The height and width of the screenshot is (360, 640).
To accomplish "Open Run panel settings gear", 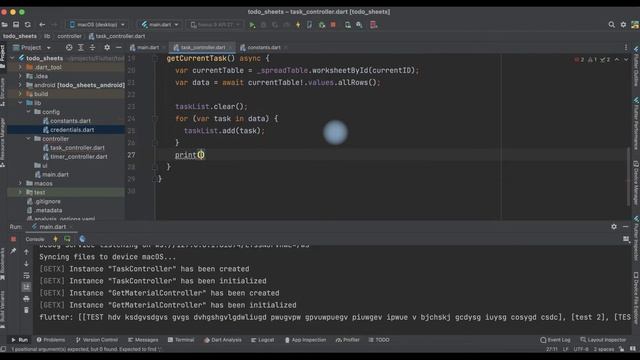I will click(x=614, y=227).
